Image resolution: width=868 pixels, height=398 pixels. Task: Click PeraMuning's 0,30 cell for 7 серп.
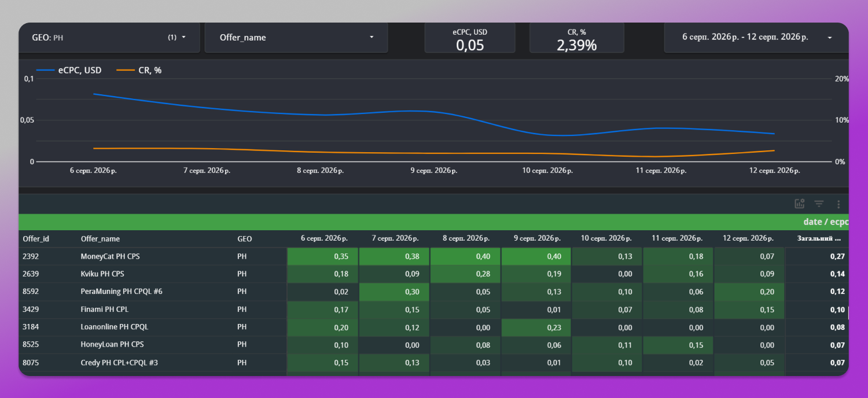pos(394,292)
